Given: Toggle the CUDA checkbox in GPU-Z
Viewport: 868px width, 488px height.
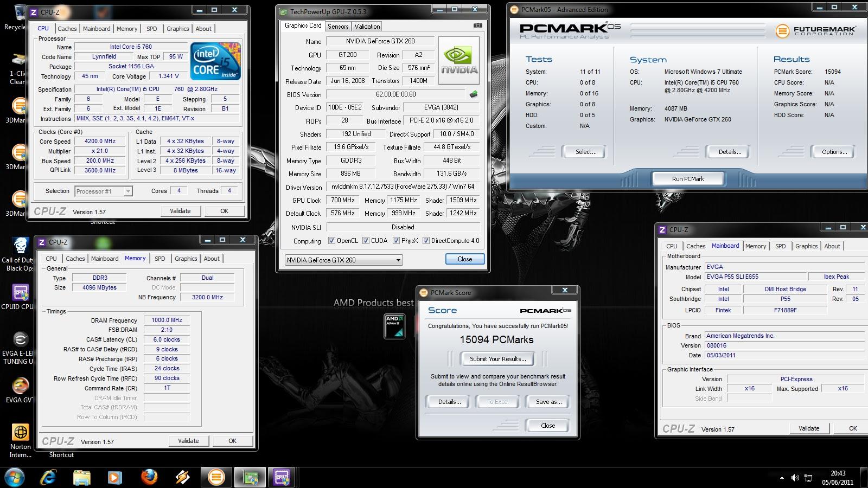Looking at the screenshot, I should tap(366, 241).
